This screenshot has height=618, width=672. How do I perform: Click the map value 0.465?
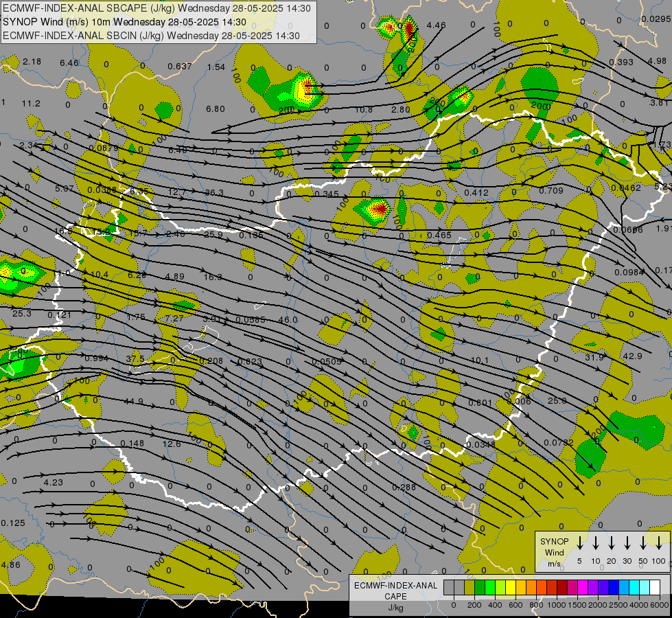pyautogui.click(x=439, y=235)
